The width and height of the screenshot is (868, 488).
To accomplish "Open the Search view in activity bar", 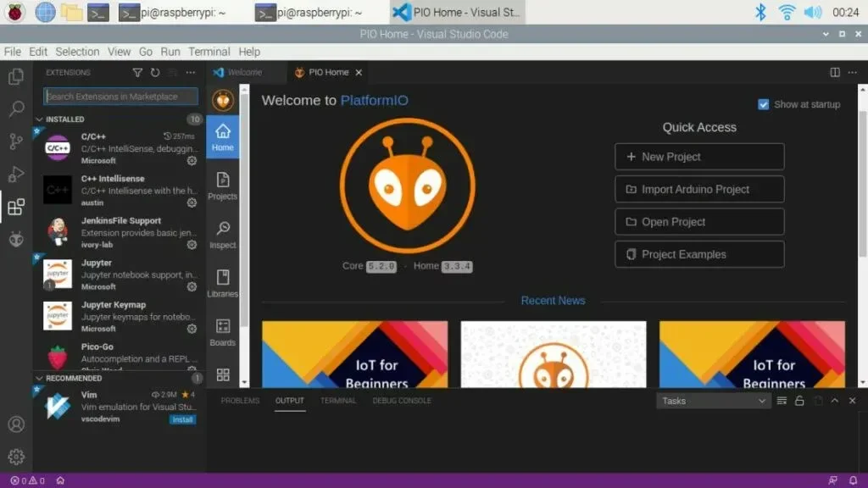I will [16, 108].
